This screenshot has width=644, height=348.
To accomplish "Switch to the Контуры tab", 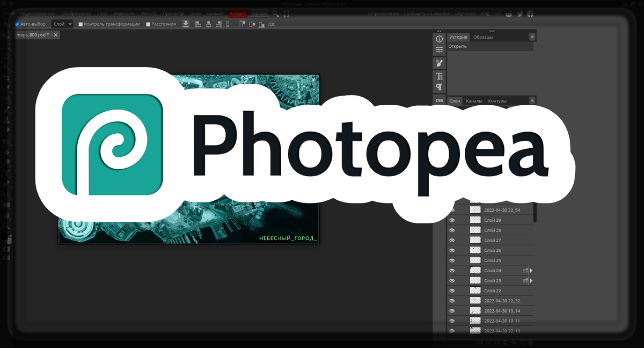I will 497,101.
